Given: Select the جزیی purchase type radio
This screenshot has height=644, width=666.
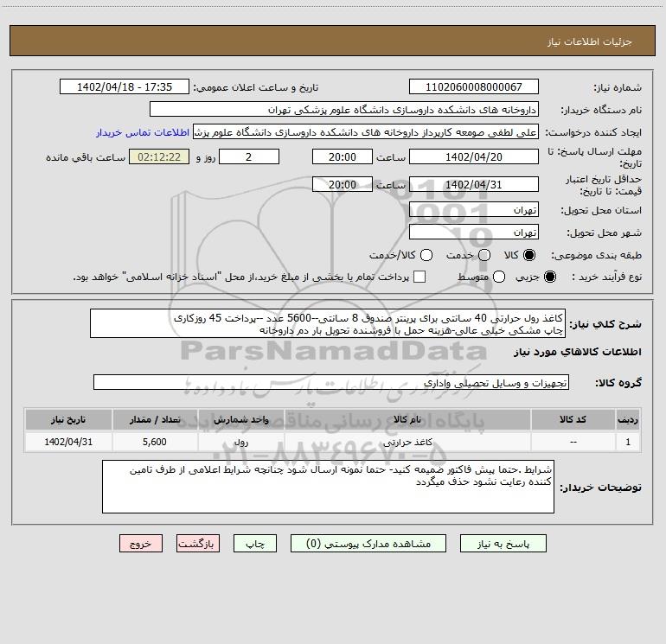Looking at the screenshot, I should click(x=549, y=277).
